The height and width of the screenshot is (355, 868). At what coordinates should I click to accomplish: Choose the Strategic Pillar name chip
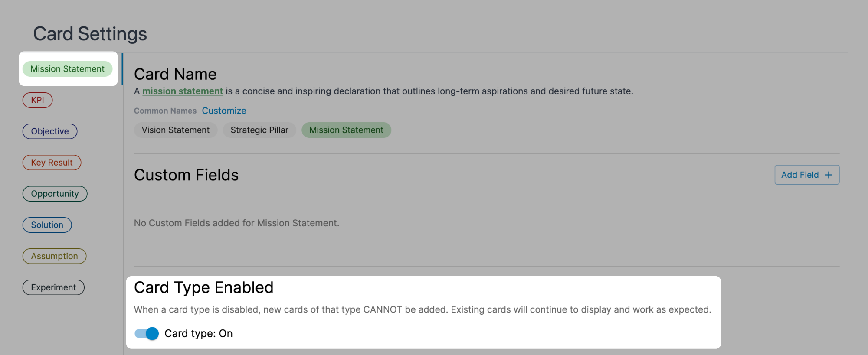point(259,130)
